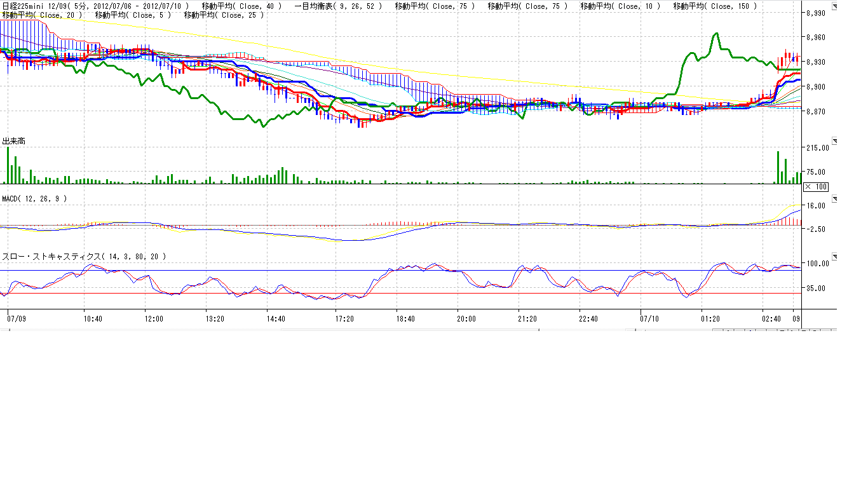Select the 移動平均( Close, 150 ) legend label

tap(715, 6)
